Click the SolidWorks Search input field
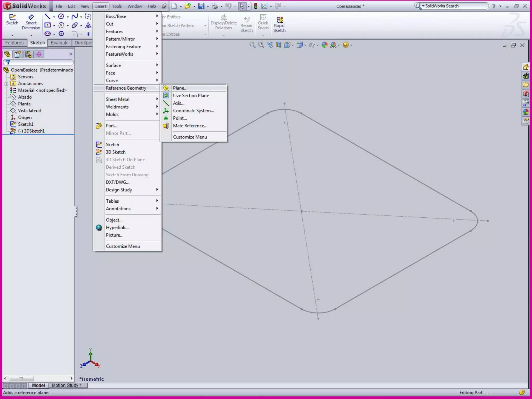 pyautogui.click(x=455, y=6)
